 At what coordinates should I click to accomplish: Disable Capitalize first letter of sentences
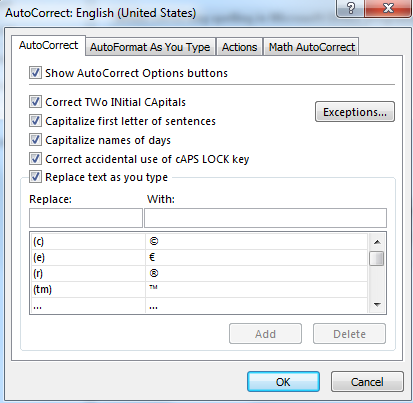[35, 121]
